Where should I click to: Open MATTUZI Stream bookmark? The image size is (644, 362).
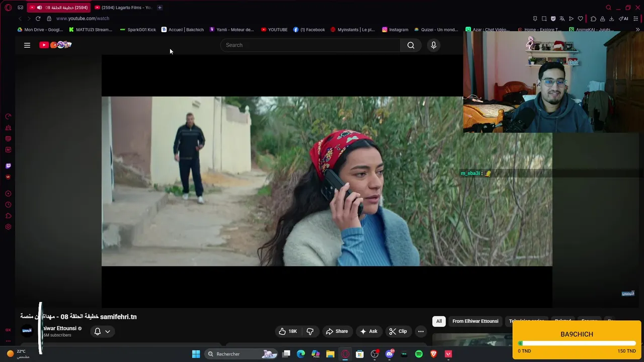(91, 30)
